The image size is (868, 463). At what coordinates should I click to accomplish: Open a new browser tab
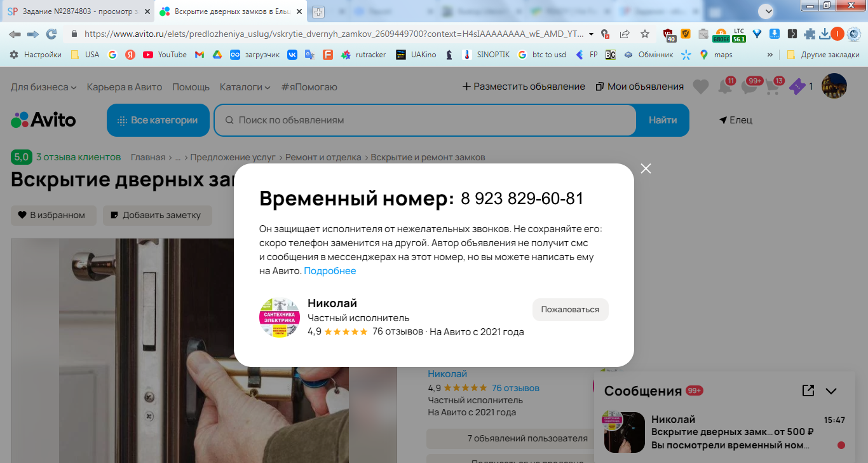[x=318, y=12]
